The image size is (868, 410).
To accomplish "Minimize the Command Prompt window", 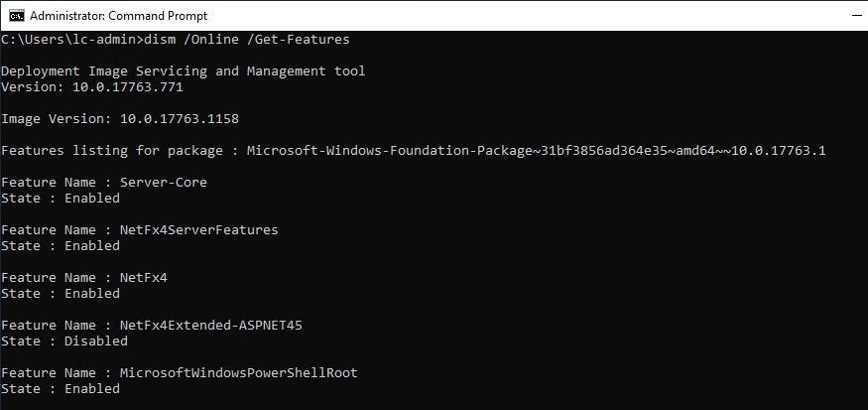I will coord(857,16).
